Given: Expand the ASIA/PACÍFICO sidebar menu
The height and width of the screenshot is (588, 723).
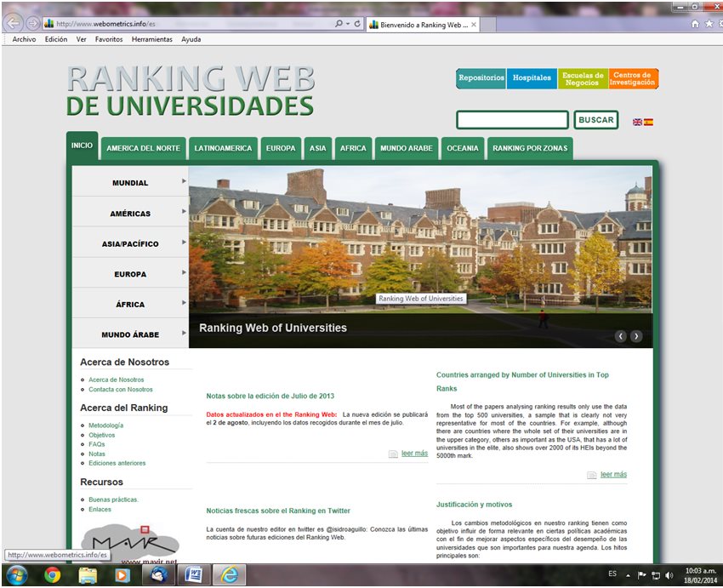Looking at the screenshot, I should click(x=130, y=243).
